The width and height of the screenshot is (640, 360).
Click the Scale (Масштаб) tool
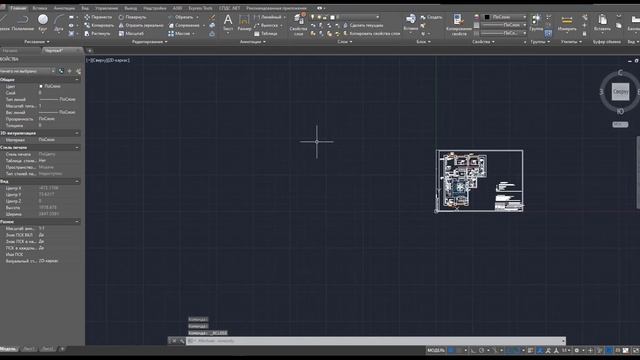131,33
